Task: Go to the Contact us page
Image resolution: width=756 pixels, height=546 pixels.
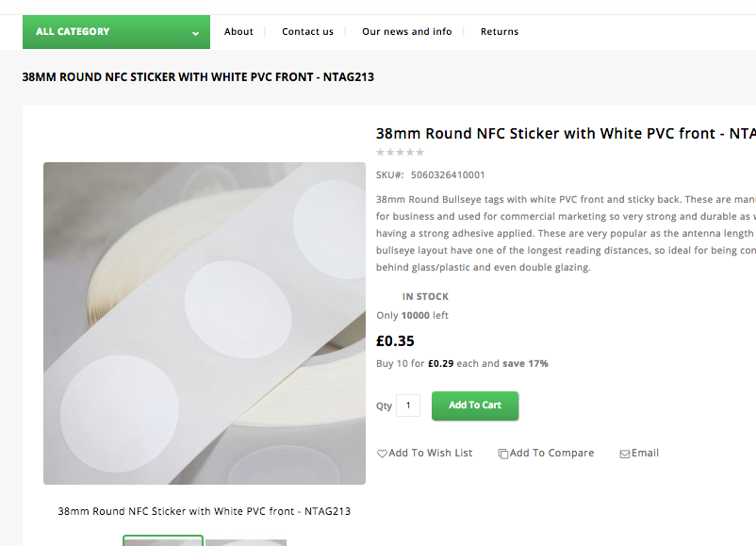Action: pos(307,32)
